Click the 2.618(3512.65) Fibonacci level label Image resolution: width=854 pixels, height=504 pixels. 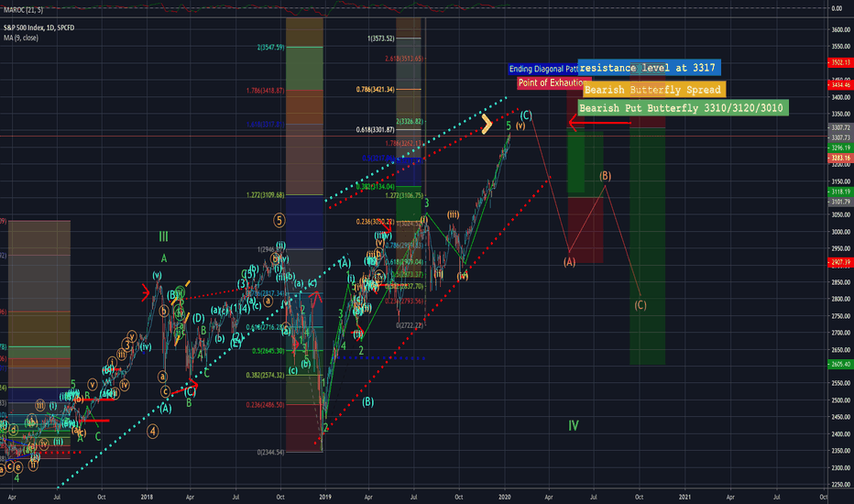[403, 59]
